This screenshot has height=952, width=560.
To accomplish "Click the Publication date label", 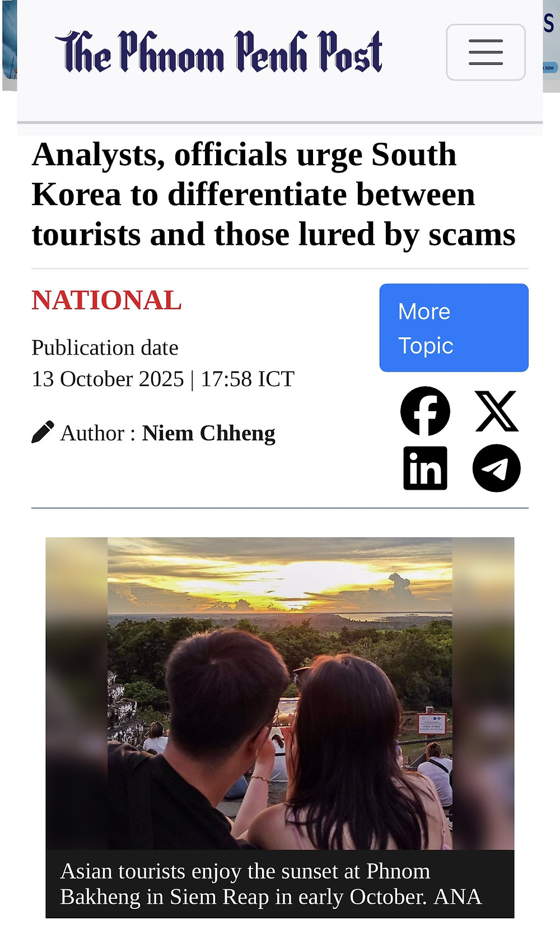I will (105, 347).
